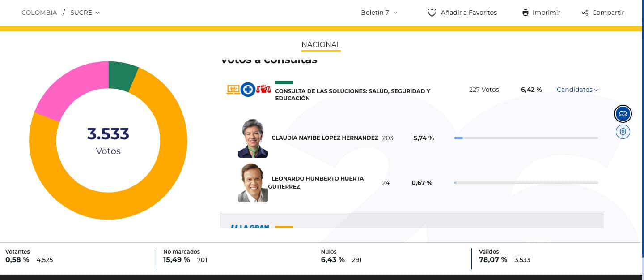Click the share icon beside Compartir
The height and width of the screenshot is (280, 644).
(585, 13)
